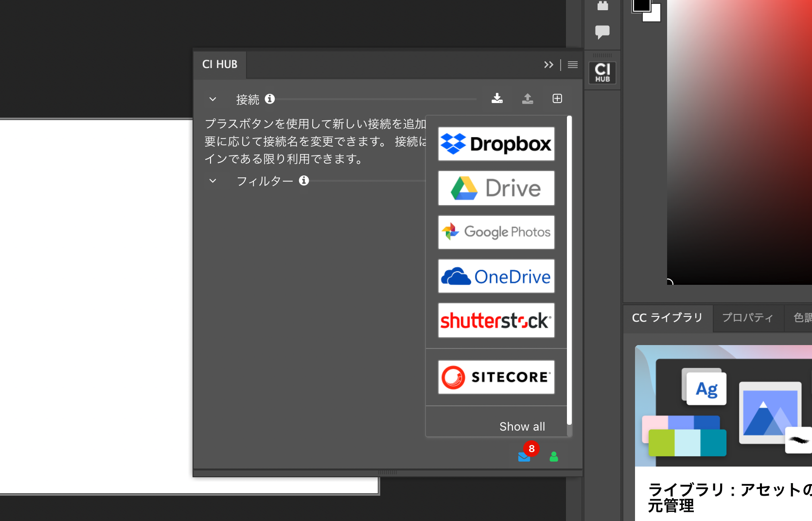Click the green user account icon
The image size is (812, 521).
[554, 456]
